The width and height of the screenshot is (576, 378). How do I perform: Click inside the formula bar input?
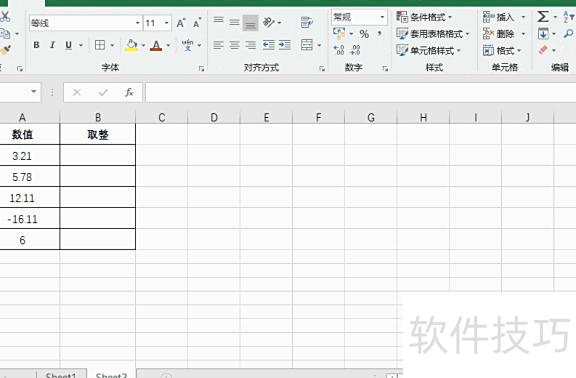coord(361,92)
